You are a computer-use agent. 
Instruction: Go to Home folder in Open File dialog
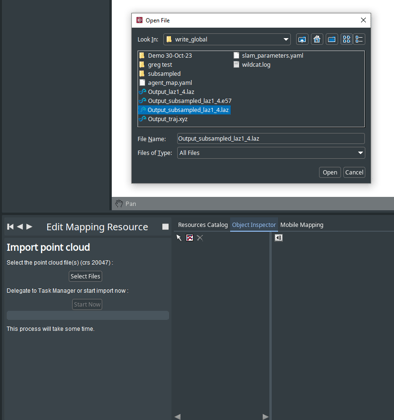[317, 39]
